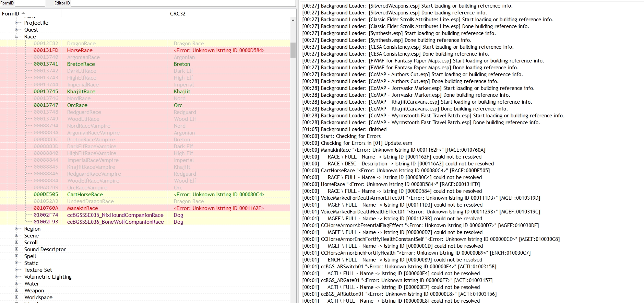Select the BretonRaceVampire record
Image resolution: width=644 pixels, height=303 pixels.
coord(145,139)
